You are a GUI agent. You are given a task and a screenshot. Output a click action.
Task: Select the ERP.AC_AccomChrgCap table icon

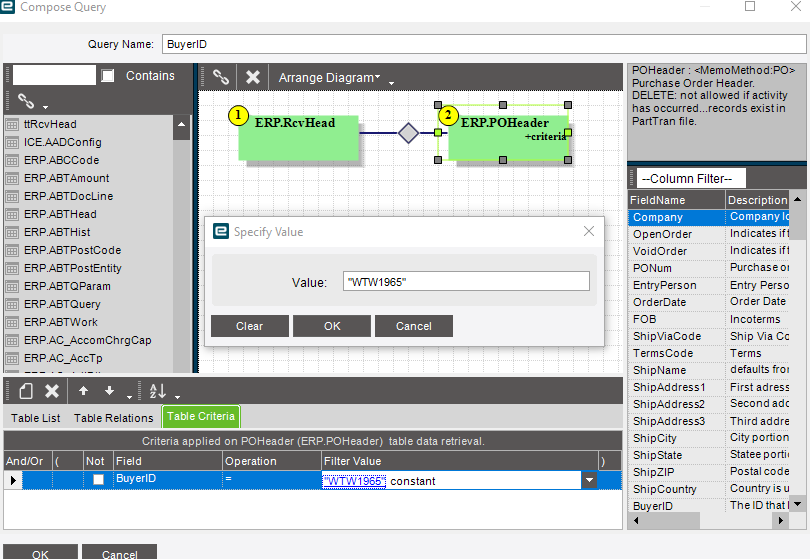[12, 340]
